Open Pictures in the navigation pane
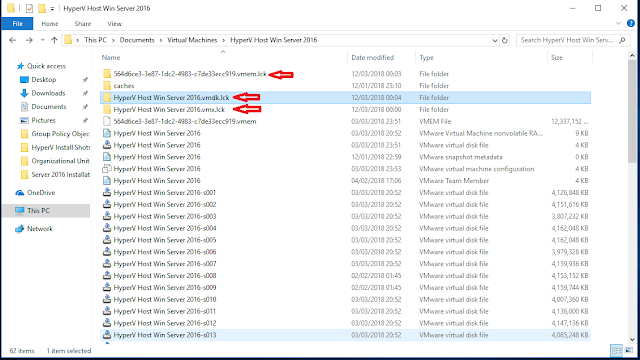This screenshot has height=360, width=640. 43,120
